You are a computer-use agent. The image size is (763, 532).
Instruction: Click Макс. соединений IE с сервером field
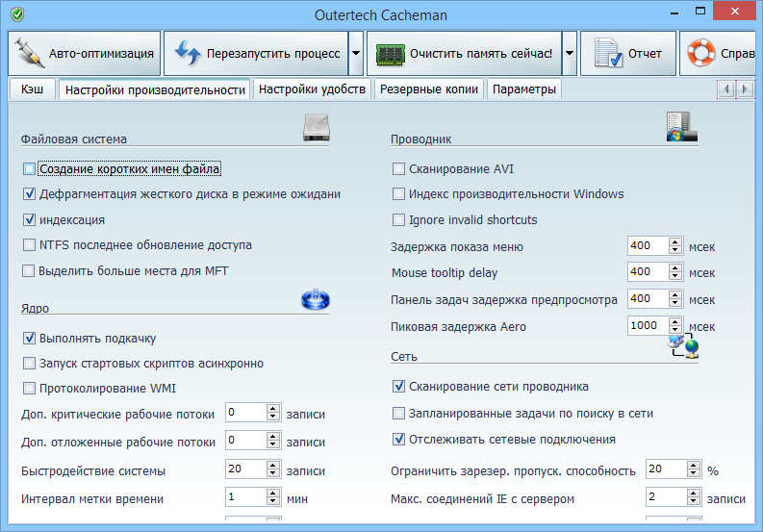click(x=667, y=497)
